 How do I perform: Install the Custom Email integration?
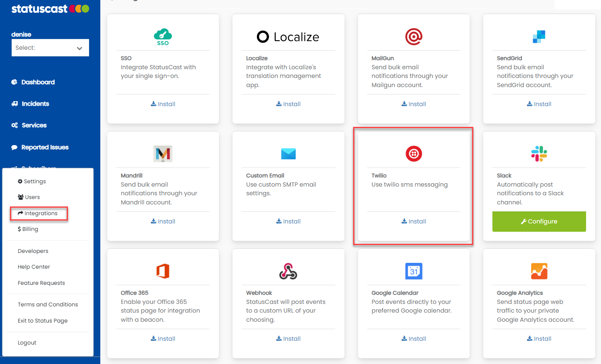tap(288, 221)
